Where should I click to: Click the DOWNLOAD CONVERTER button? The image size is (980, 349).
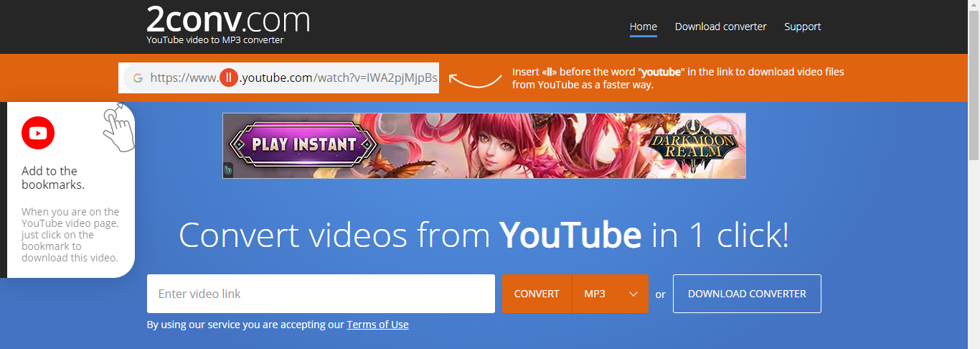[x=747, y=294]
